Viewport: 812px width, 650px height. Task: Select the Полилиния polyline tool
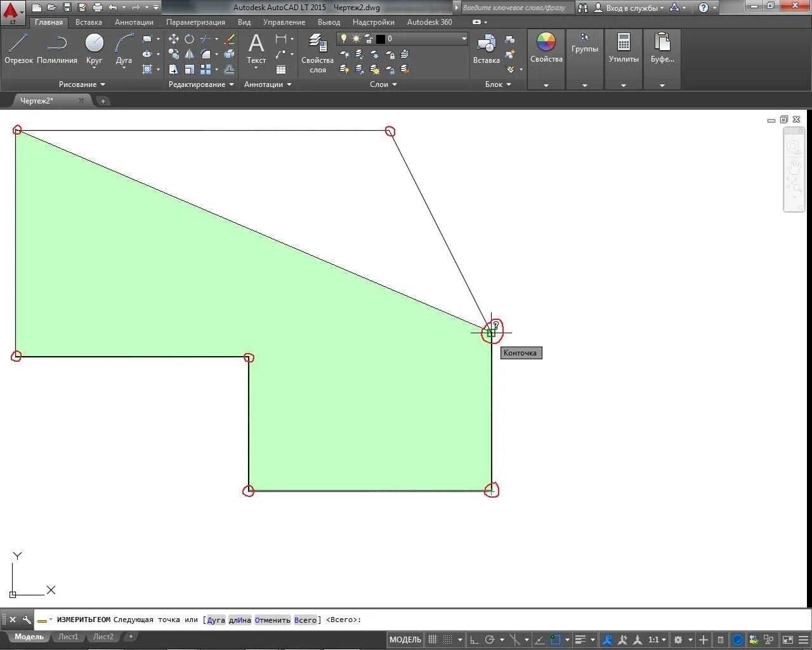pos(57,49)
